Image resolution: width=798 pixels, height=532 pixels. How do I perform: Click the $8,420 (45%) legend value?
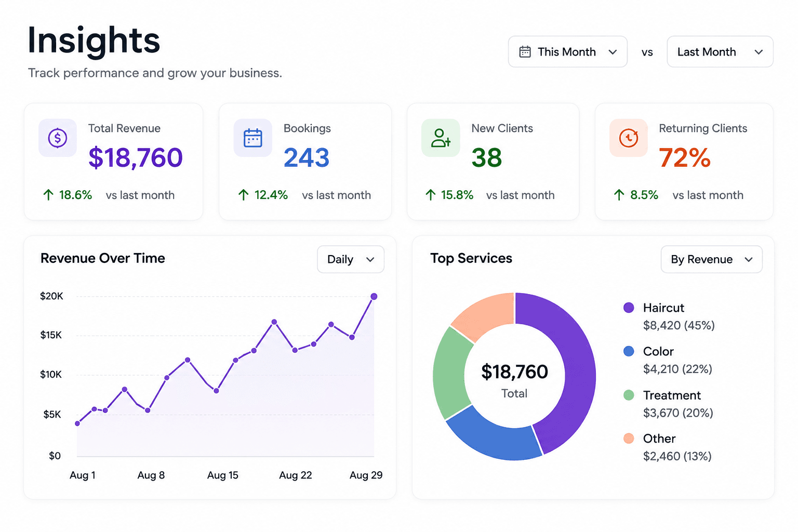(679, 325)
